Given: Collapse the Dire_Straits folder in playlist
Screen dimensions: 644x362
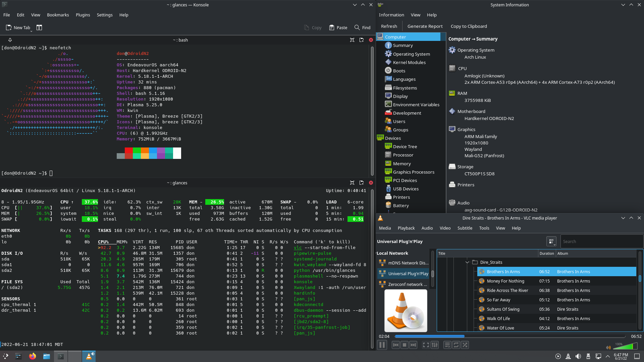Looking at the screenshot, I should 467,262.
